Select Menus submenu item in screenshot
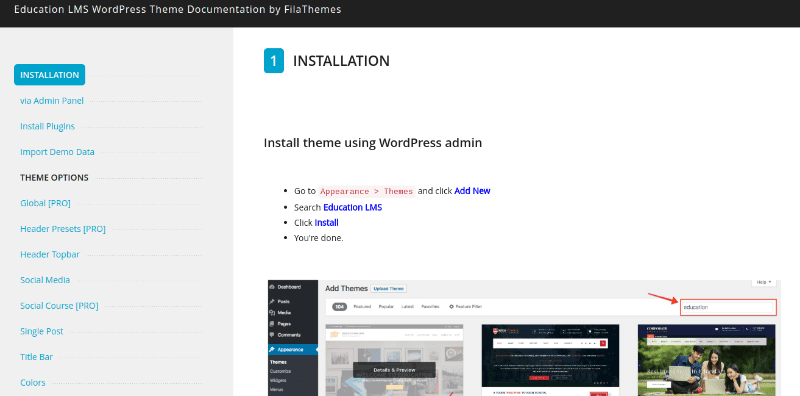The width and height of the screenshot is (800, 396). pos(277,389)
